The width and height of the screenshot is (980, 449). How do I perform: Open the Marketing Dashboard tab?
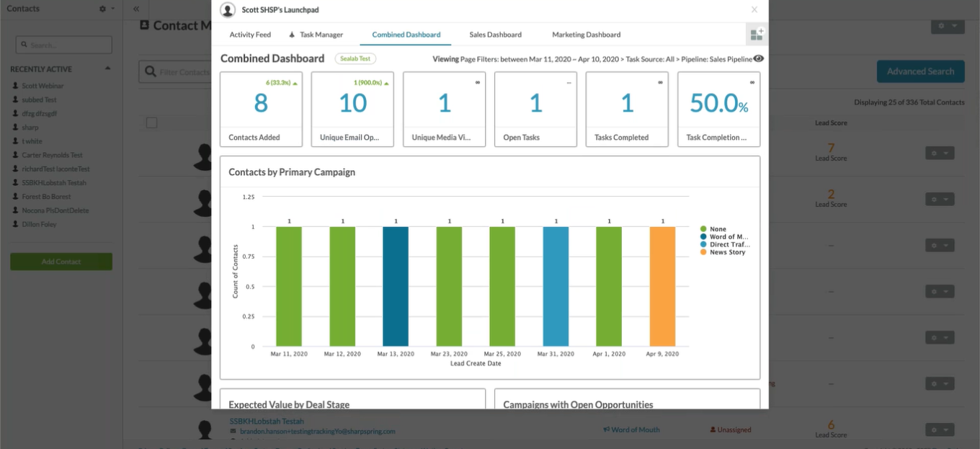click(586, 35)
